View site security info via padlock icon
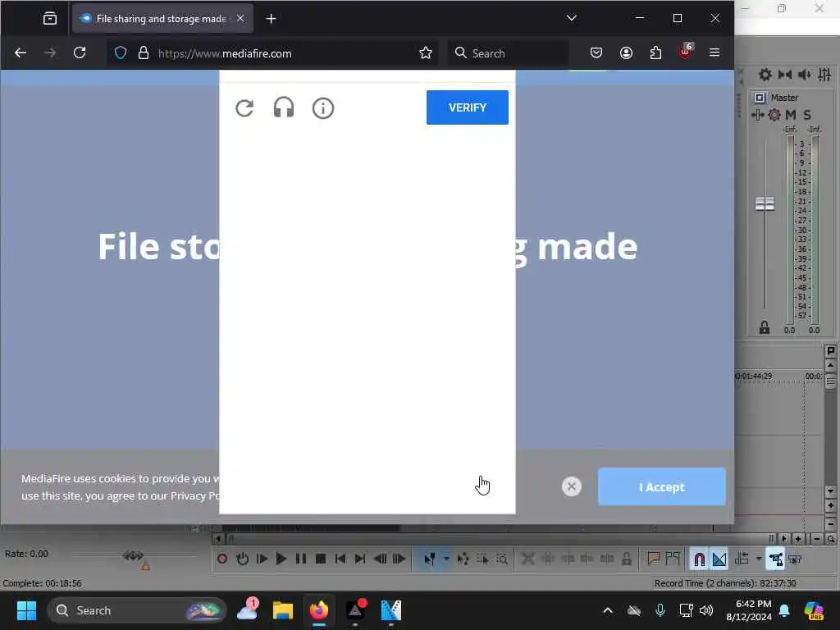The height and width of the screenshot is (630, 840). pos(143,53)
